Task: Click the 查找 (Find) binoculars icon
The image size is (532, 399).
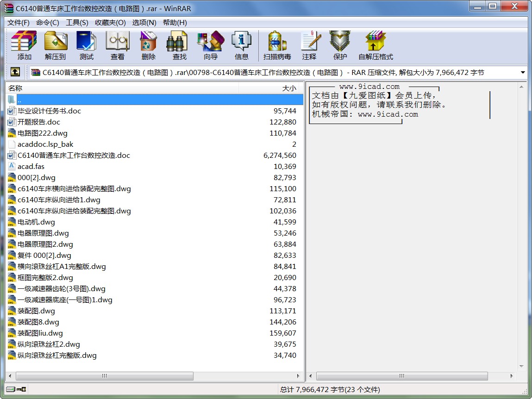Action: click(x=177, y=41)
